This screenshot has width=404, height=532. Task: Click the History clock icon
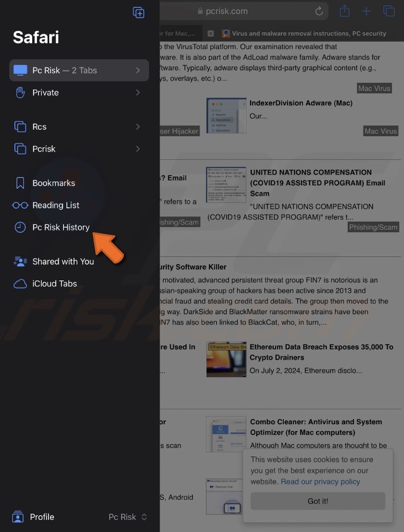pyautogui.click(x=20, y=227)
